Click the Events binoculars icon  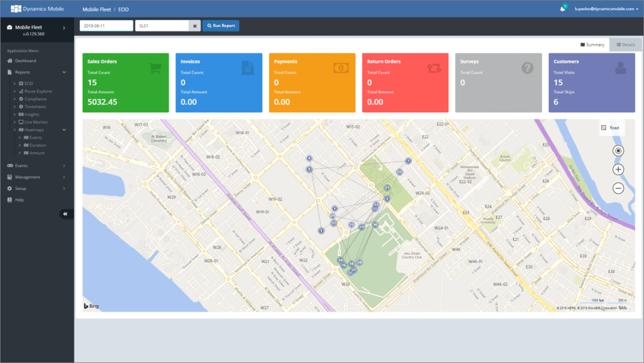click(x=10, y=165)
